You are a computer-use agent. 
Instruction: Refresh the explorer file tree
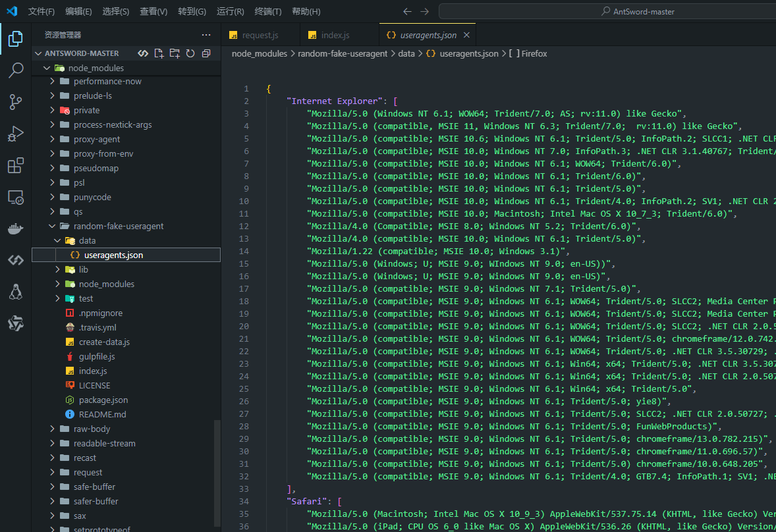pyautogui.click(x=190, y=53)
